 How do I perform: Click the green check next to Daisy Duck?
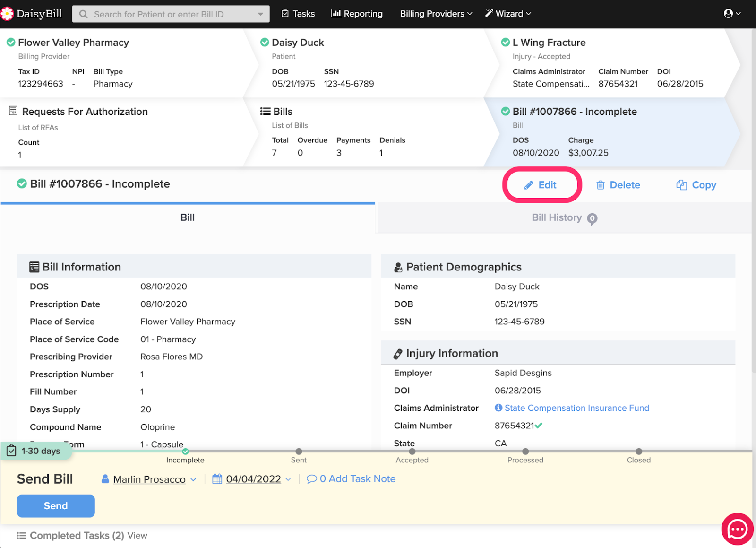click(x=265, y=43)
